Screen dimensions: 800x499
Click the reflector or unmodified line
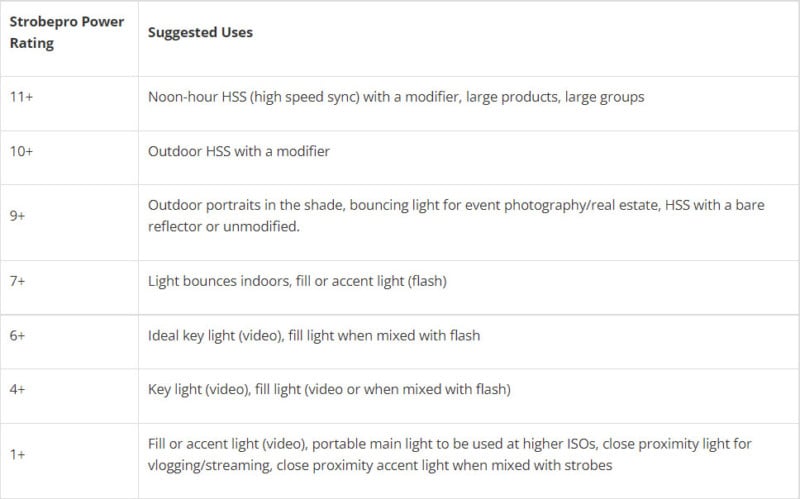223,227
